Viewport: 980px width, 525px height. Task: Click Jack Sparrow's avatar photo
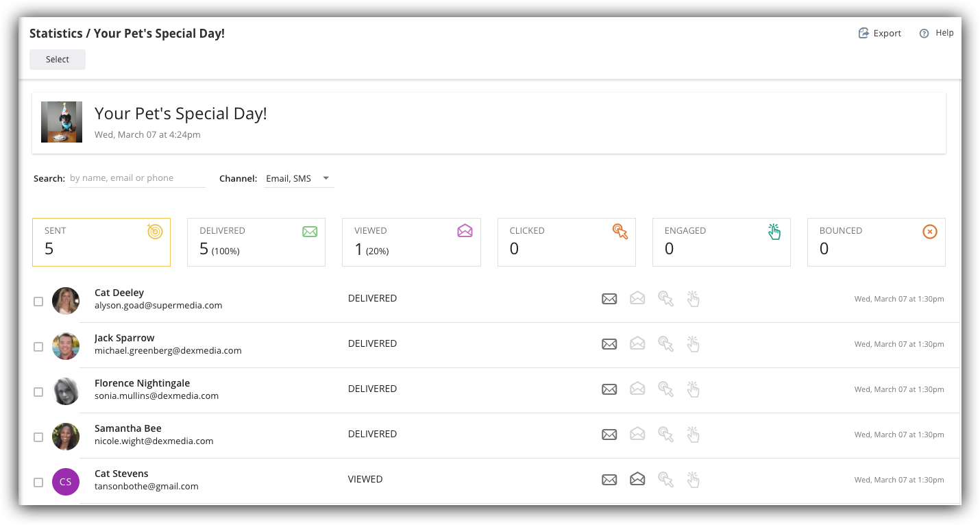(66, 346)
